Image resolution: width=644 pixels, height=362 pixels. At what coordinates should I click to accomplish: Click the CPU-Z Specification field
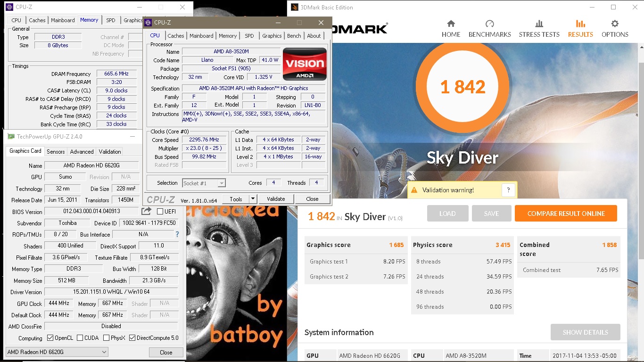pyautogui.click(x=253, y=88)
